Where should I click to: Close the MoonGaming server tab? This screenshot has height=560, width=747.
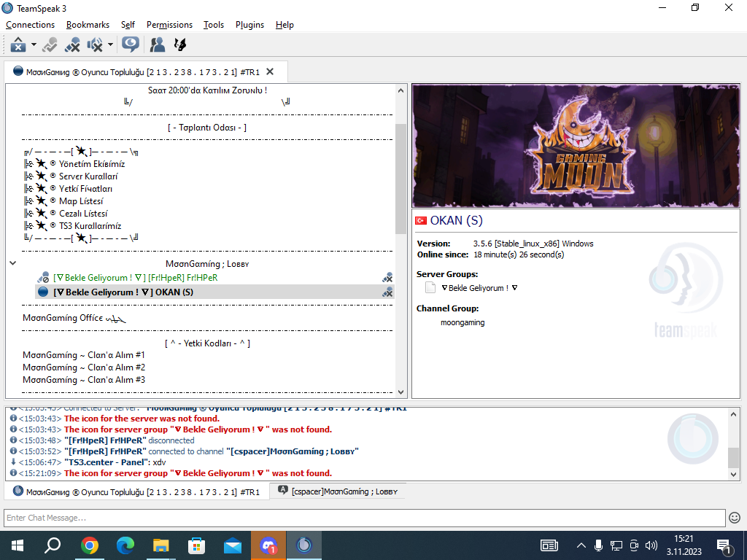click(x=270, y=71)
